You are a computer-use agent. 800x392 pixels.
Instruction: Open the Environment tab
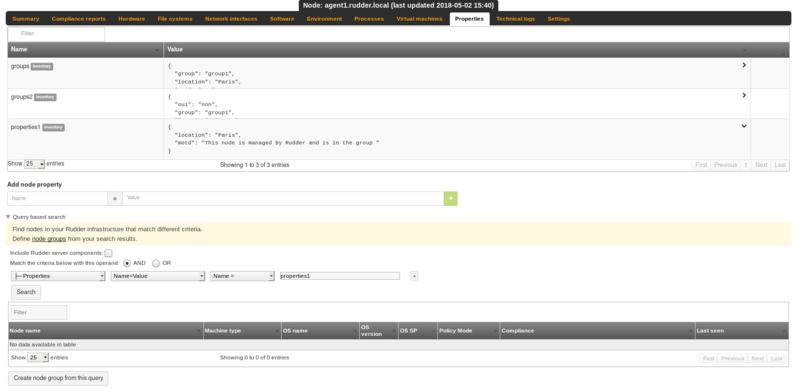pos(324,19)
